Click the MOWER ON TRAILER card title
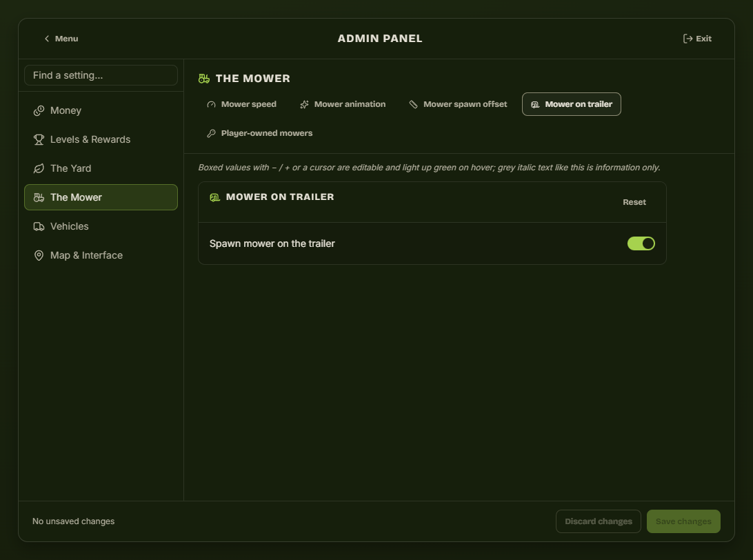753x560 pixels. click(280, 197)
